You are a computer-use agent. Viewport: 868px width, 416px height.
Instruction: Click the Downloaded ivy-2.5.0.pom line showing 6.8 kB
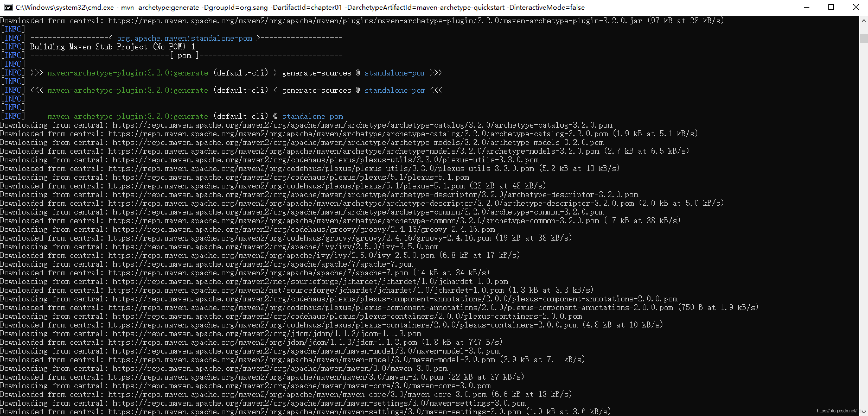(260, 256)
